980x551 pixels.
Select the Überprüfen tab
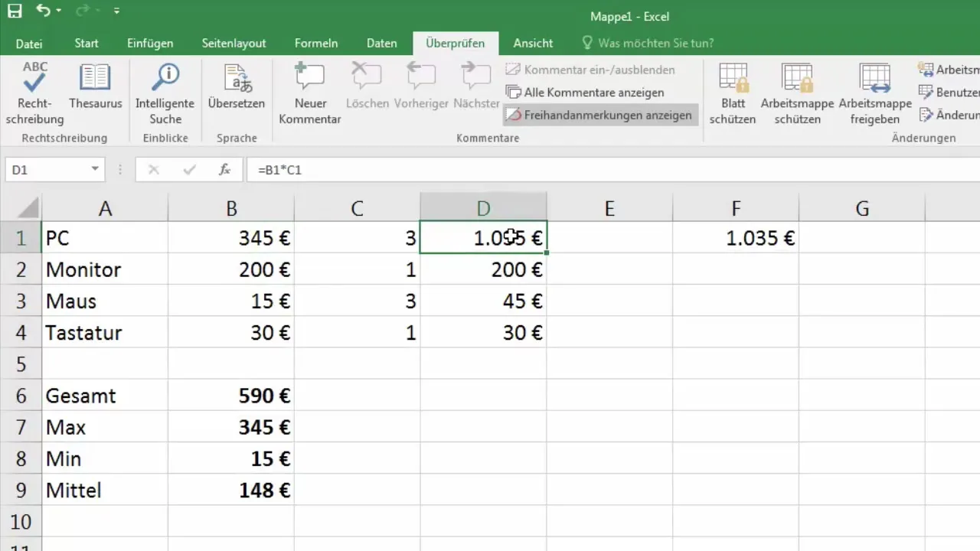456,44
